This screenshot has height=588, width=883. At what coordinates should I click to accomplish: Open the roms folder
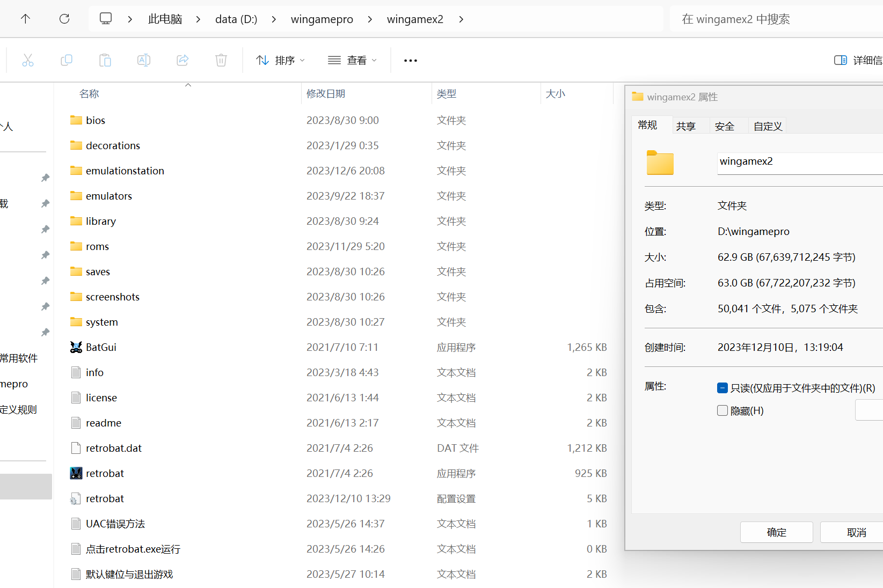tap(97, 246)
